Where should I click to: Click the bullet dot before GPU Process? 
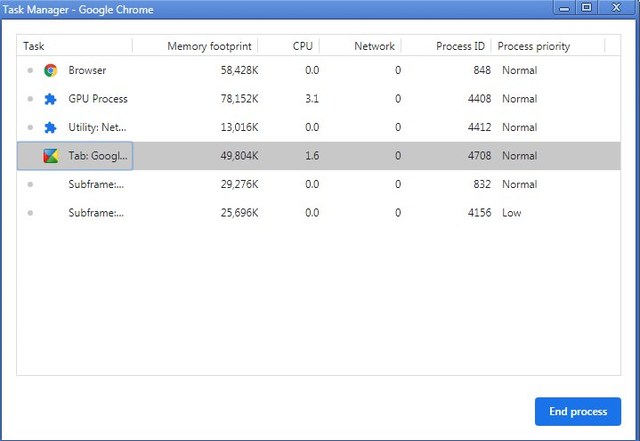coord(30,99)
